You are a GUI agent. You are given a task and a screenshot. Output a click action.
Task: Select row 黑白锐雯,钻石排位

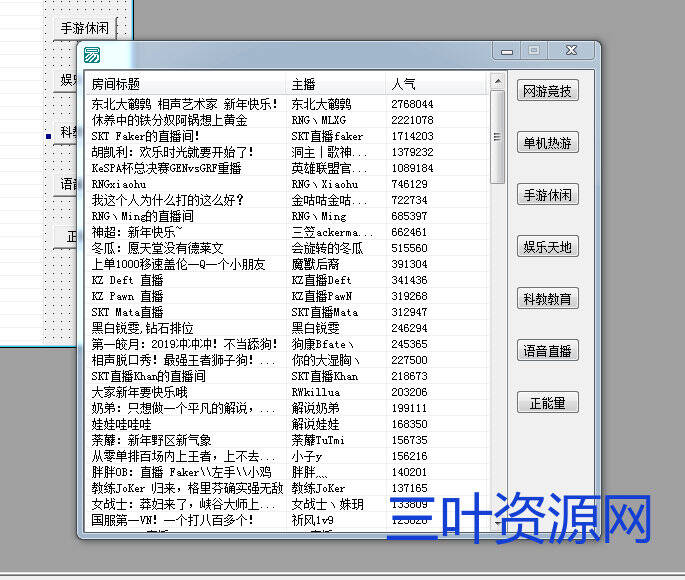(286, 328)
